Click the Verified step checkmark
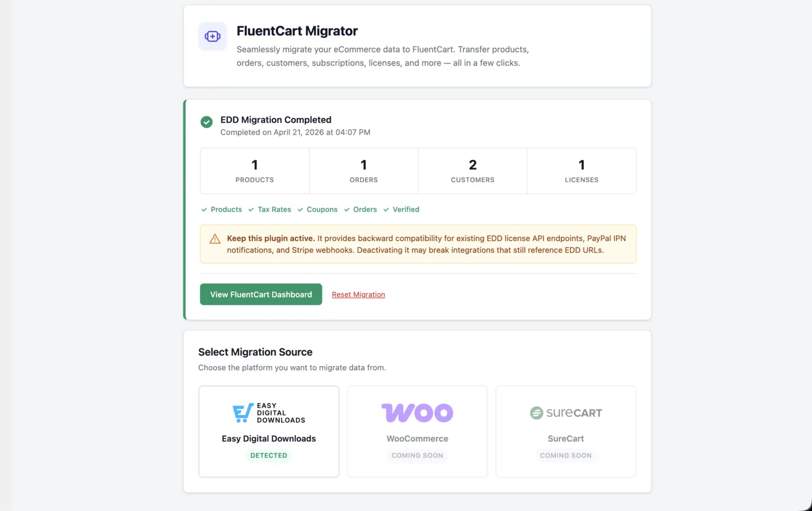Viewport: 812px width, 511px height. [x=386, y=210]
